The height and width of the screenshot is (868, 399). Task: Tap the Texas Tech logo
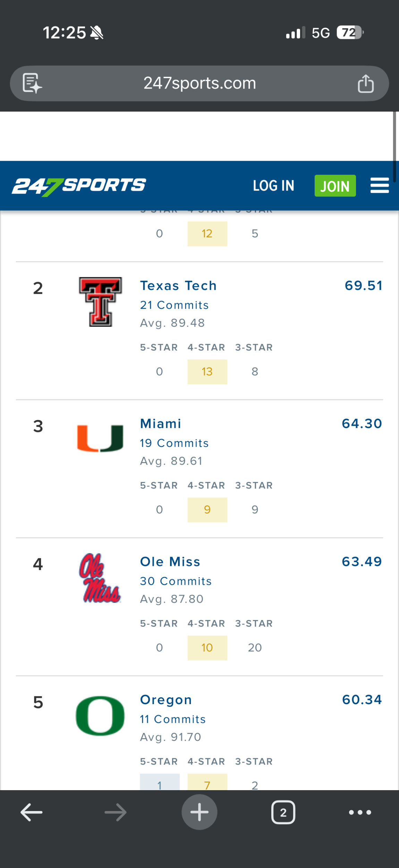click(x=100, y=302)
